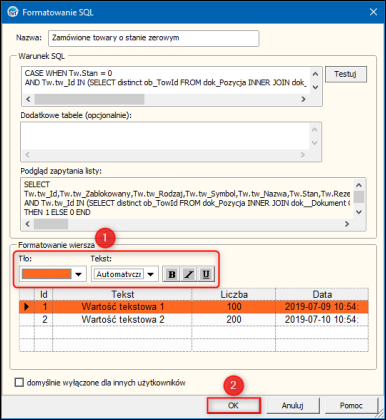
Task: Click the cell with value 200
Action: [x=234, y=319]
